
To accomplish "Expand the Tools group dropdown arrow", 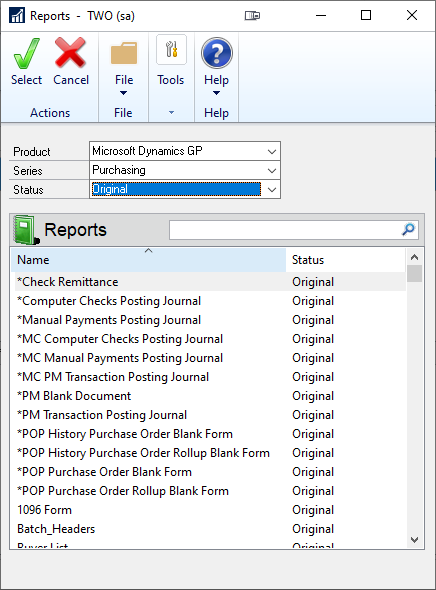I will tap(172, 112).
